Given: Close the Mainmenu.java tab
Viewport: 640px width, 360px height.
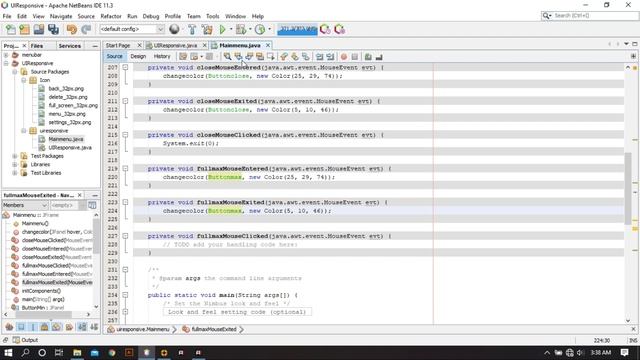Looking at the screenshot, I should (x=268, y=45).
